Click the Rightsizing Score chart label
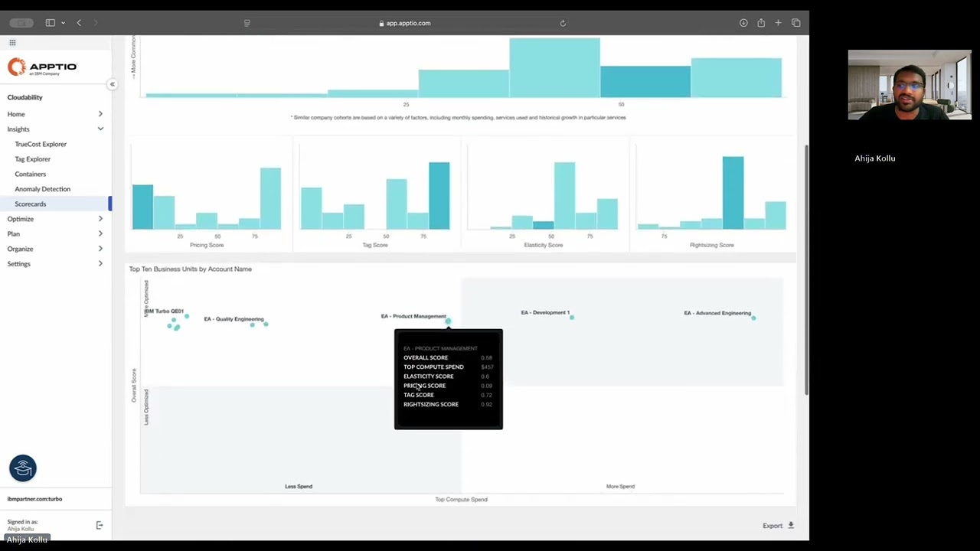Image resolution: width=980 pixels, height=551 pixels. pyautogui.click(x=711, y=245)
